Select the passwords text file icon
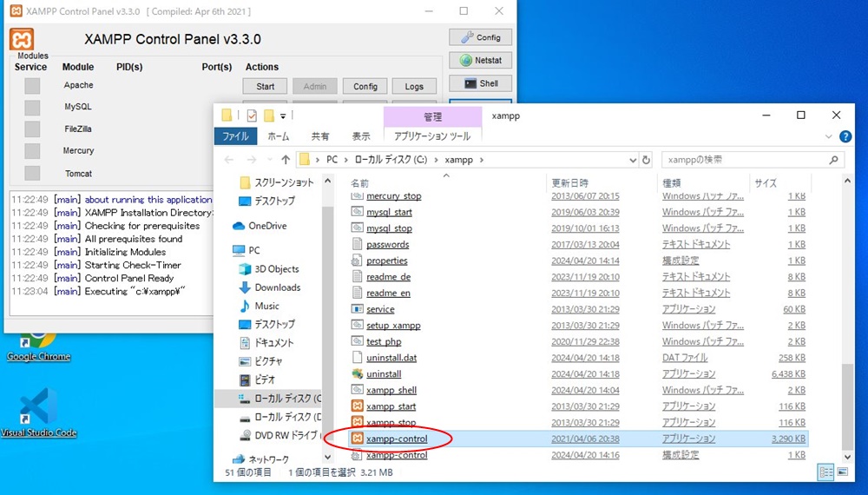Image resolution: width=868 pixels, height=495 pixels. pos(358,244)
